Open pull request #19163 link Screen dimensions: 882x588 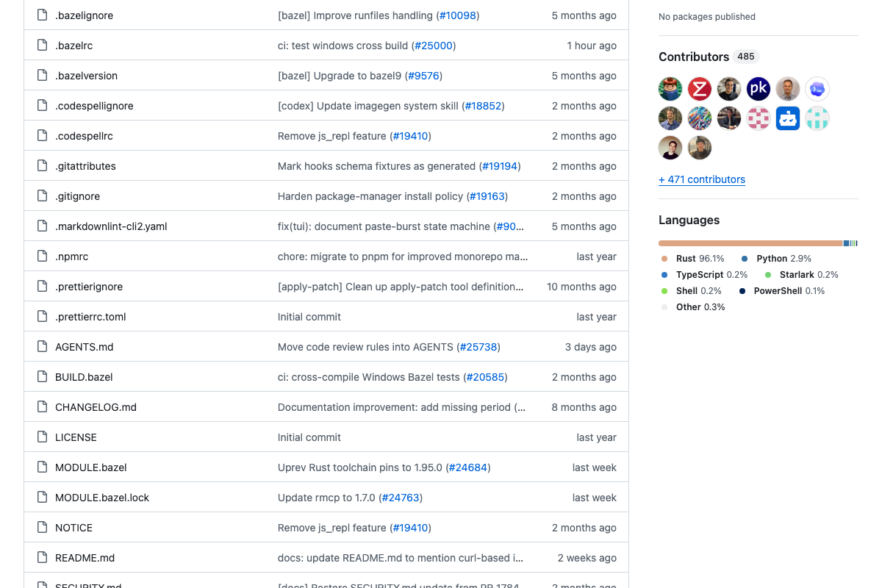[x=487, y=196]
